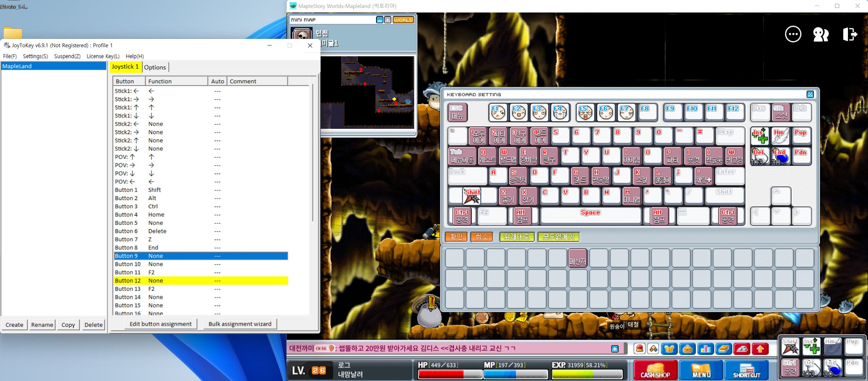
Task: Open the CASH SHOP button
Action: (x=655, y=370)
